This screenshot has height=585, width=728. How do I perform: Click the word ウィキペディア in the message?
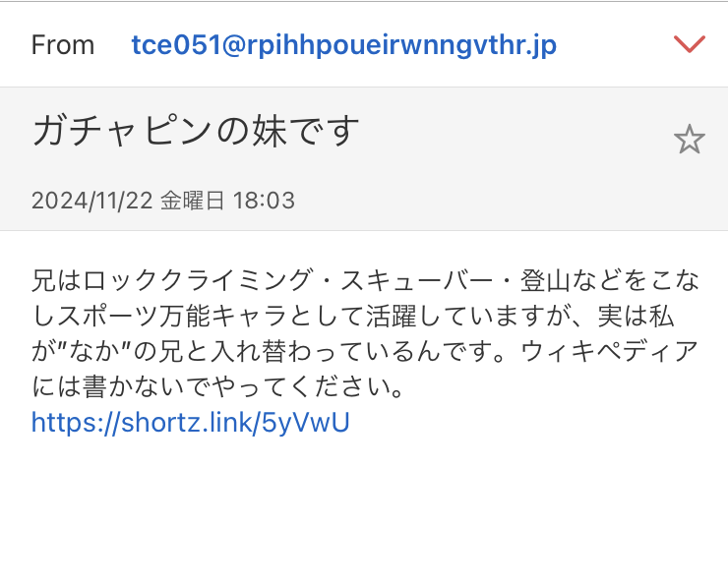(610, 351)
